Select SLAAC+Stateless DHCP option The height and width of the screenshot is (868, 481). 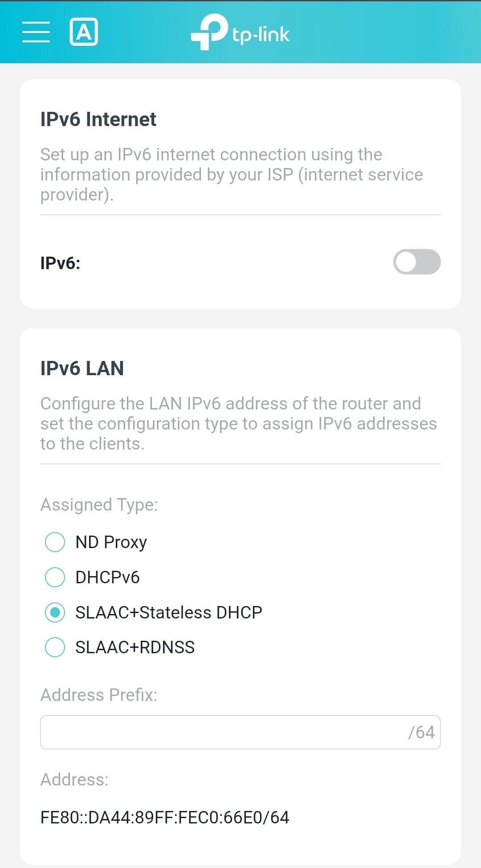[55, 613]
